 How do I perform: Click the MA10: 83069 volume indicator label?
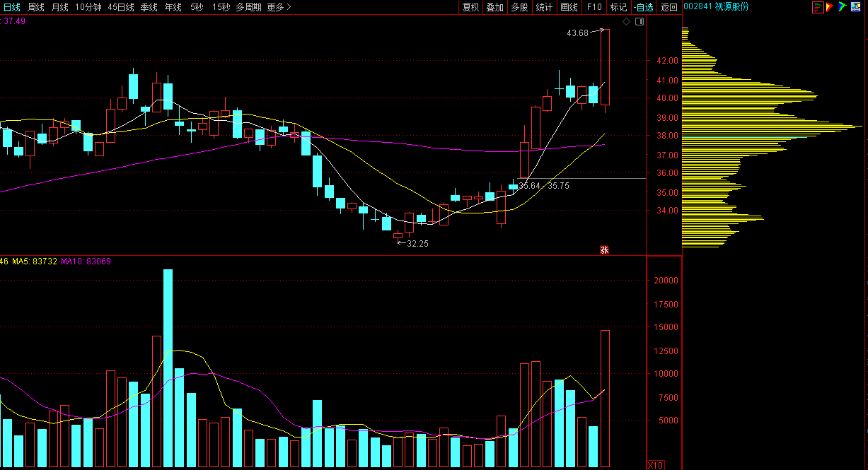click(84, 262)
